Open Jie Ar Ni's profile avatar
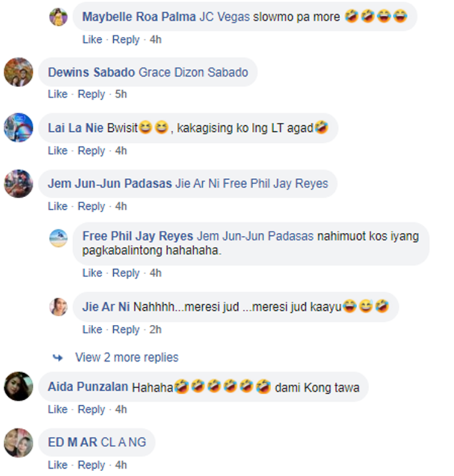The image size is (454, 476). (x=58, y=307)
